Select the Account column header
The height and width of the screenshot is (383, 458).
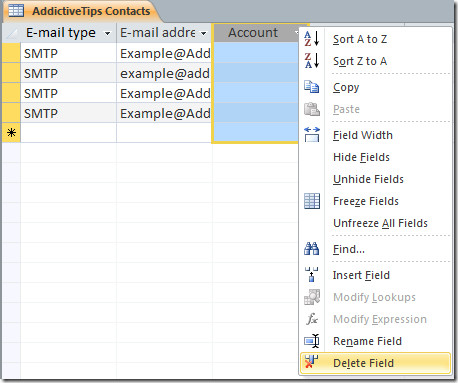[255, 33]
